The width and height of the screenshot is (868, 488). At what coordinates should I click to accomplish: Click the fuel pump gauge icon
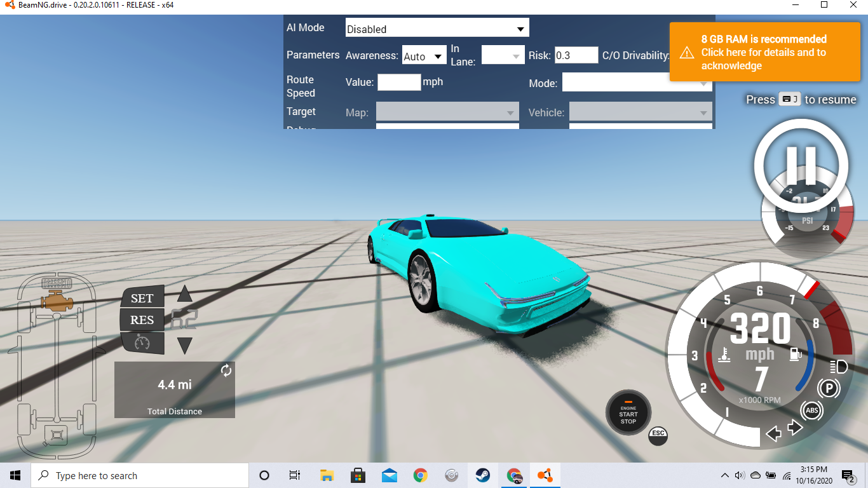795,354
